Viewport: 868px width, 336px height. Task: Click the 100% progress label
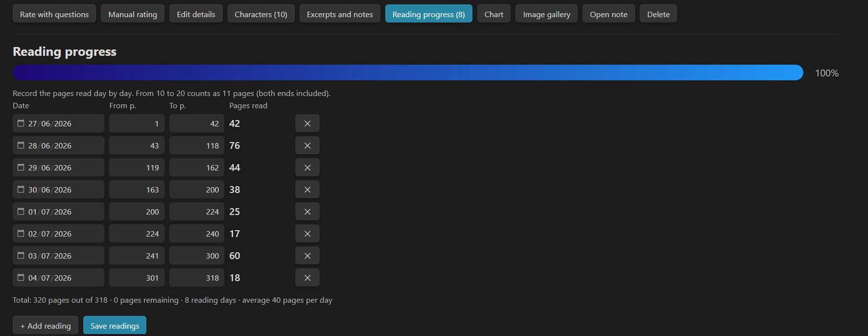coord(827,73)
